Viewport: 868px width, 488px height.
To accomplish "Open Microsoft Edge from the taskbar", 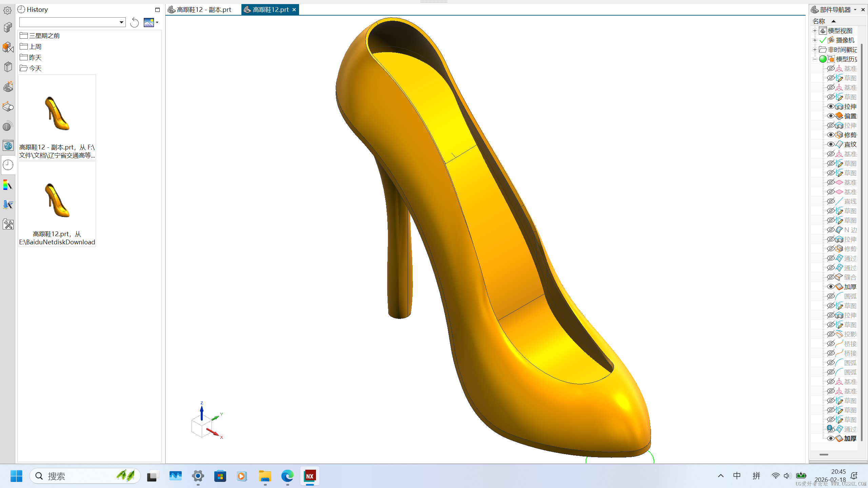I will pos(287,476).
